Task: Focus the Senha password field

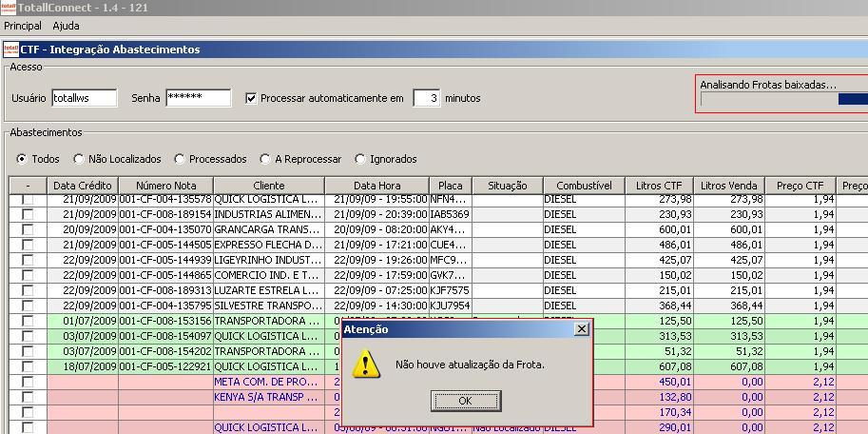Action: pos(198,98)
